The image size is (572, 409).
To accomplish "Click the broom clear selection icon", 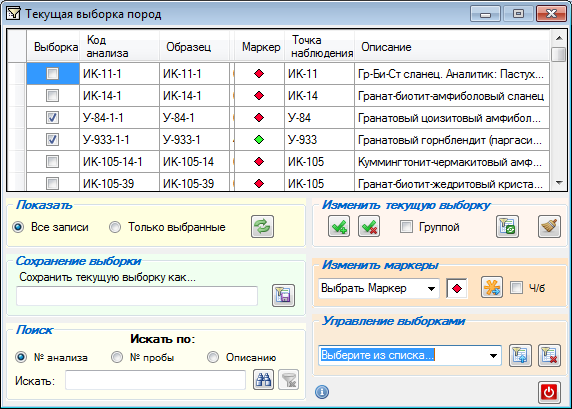I will point(549,227).
